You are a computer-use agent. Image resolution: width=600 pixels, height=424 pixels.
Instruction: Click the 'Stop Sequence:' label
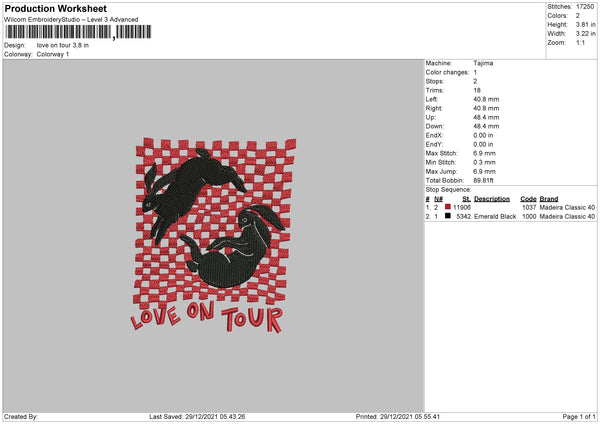pos(448,190)
